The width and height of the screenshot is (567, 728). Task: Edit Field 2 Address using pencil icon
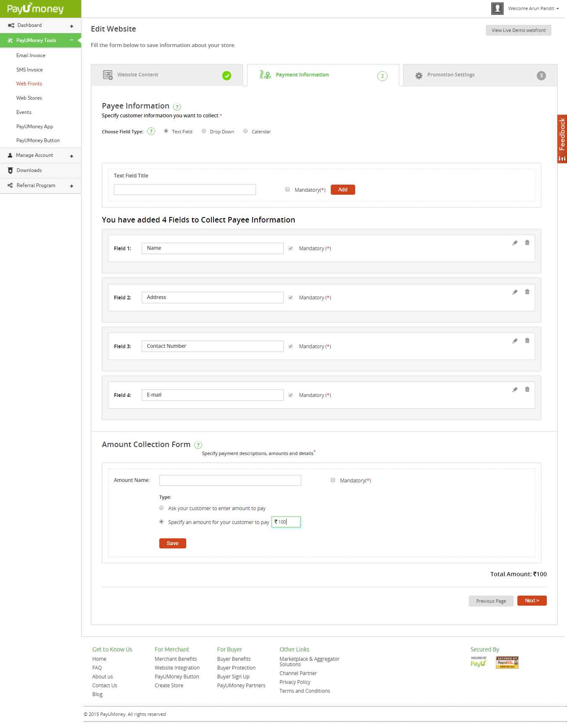click(515, 292)
